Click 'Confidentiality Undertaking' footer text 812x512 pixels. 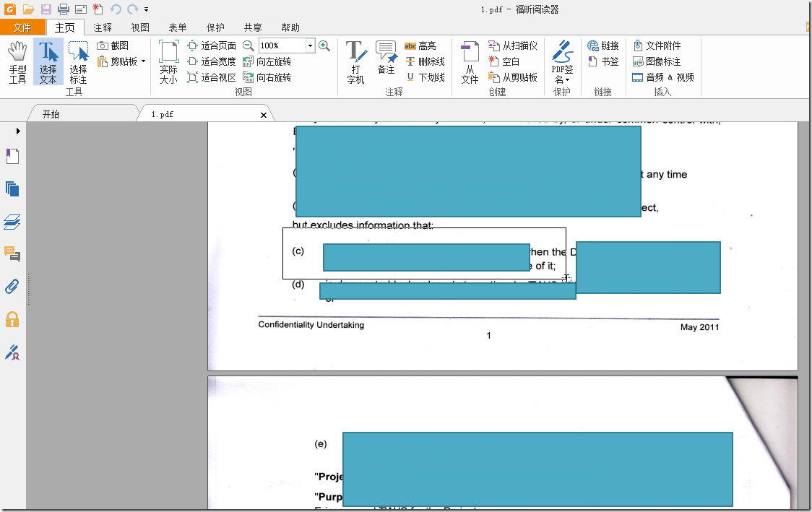pos(311,324)
